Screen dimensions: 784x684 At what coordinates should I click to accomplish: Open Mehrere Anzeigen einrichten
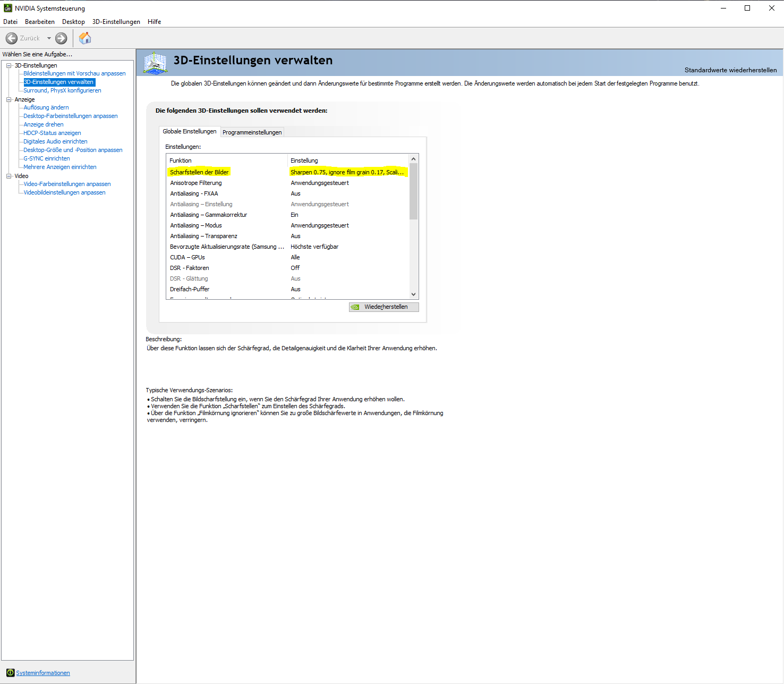point(60,167)
